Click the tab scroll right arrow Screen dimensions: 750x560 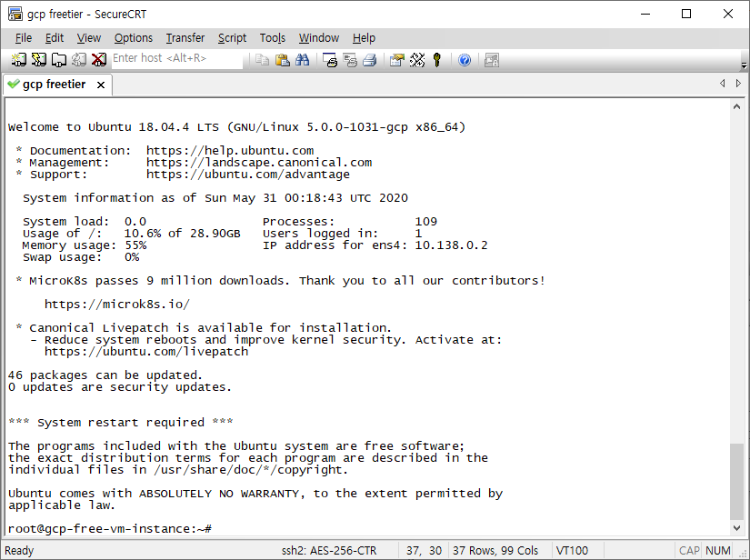(738, 84)
